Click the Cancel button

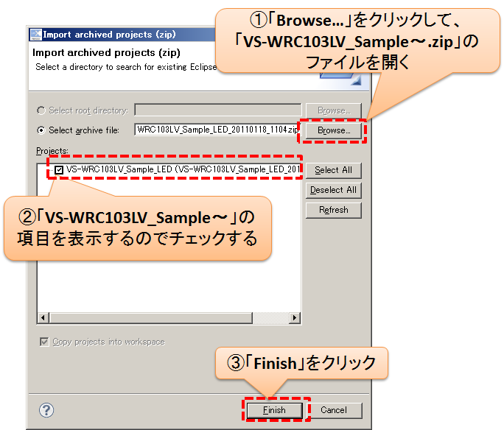[334, 410]
